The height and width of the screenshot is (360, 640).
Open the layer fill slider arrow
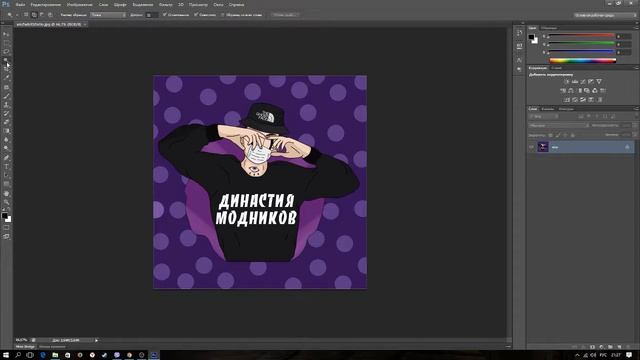pyautogui.click(x=634, y=135)
